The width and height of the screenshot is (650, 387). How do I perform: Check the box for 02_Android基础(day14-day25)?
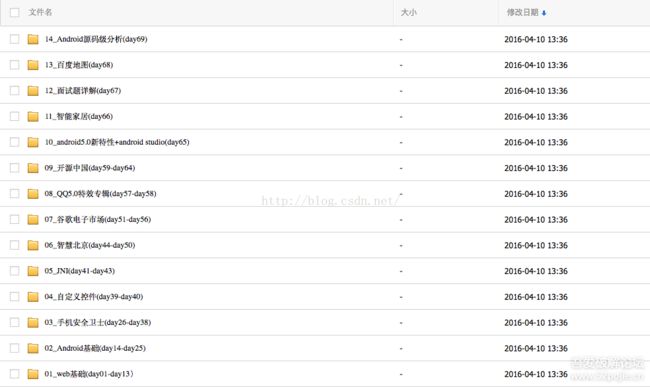(15, 348)
